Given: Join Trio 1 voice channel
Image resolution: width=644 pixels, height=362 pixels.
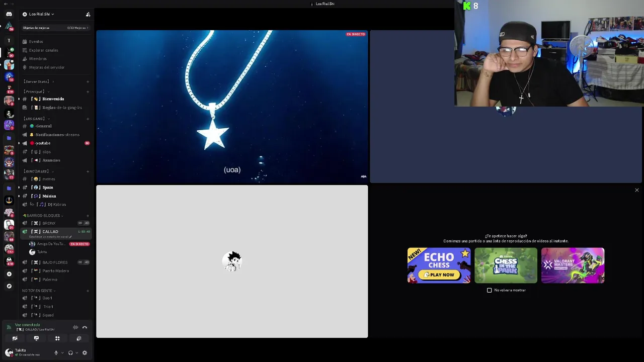Looking at the screenshot, I should tap(55, 307).
